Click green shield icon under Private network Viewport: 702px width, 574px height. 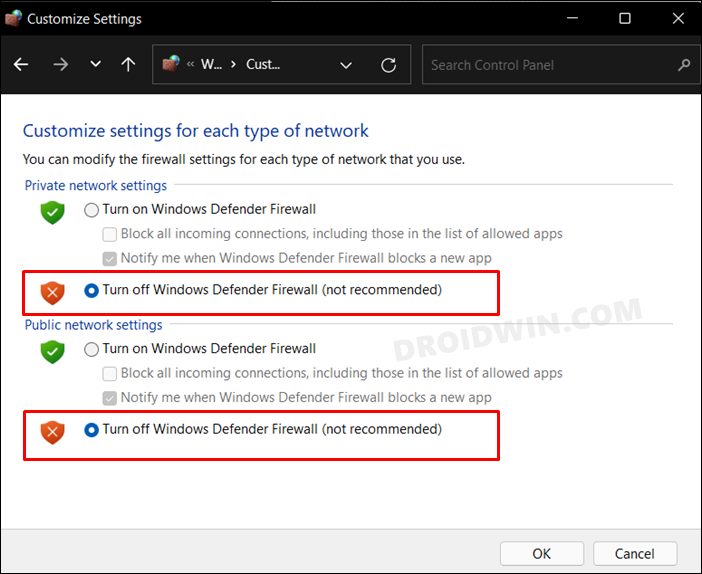[x=52, y=212]
